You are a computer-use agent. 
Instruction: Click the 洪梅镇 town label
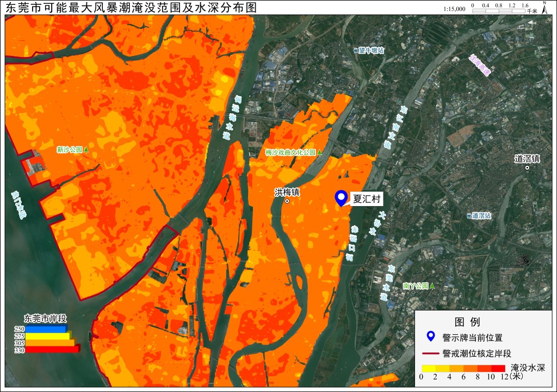(x=287, y=192)
